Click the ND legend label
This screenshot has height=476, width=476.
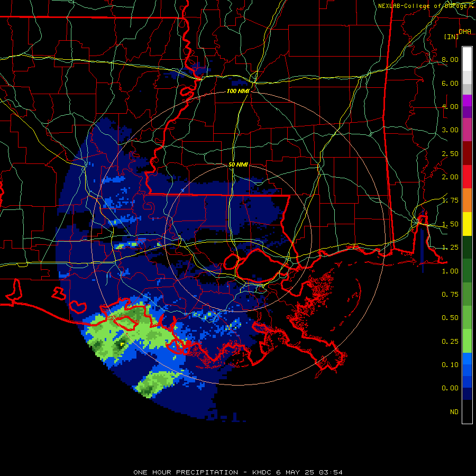(454, 412)
